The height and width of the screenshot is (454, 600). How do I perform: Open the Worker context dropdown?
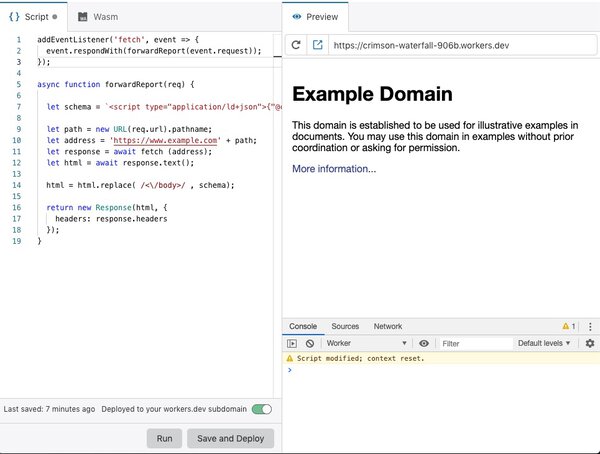[x=366, y=343]
